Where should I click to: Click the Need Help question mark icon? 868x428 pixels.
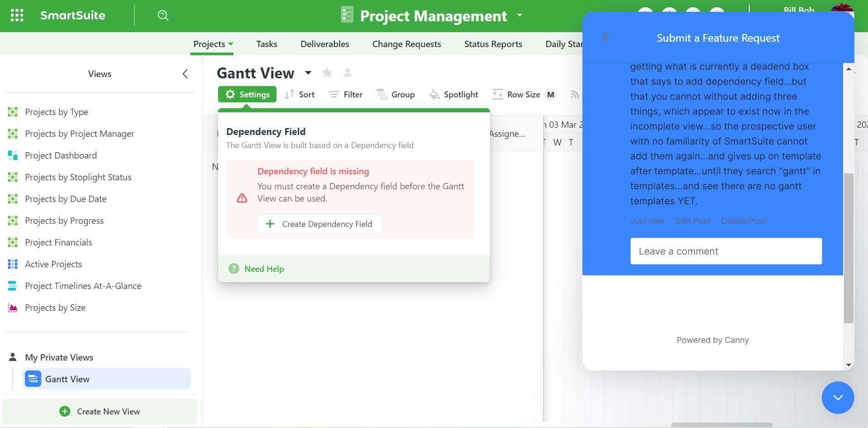pos(234,269)
